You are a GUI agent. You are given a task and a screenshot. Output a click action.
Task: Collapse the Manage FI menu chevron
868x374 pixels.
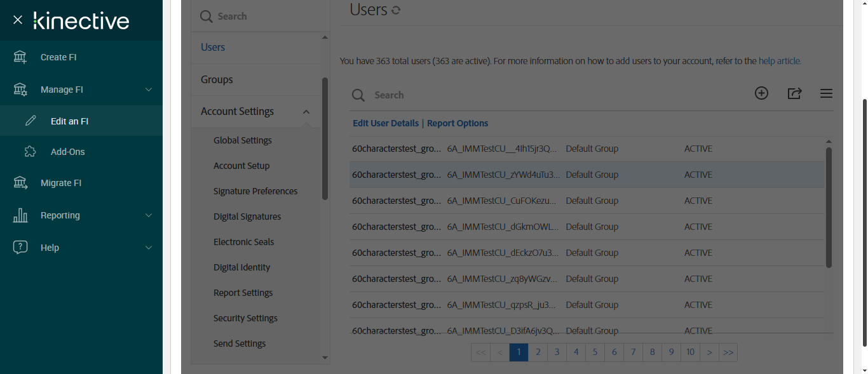pos(149,90)
